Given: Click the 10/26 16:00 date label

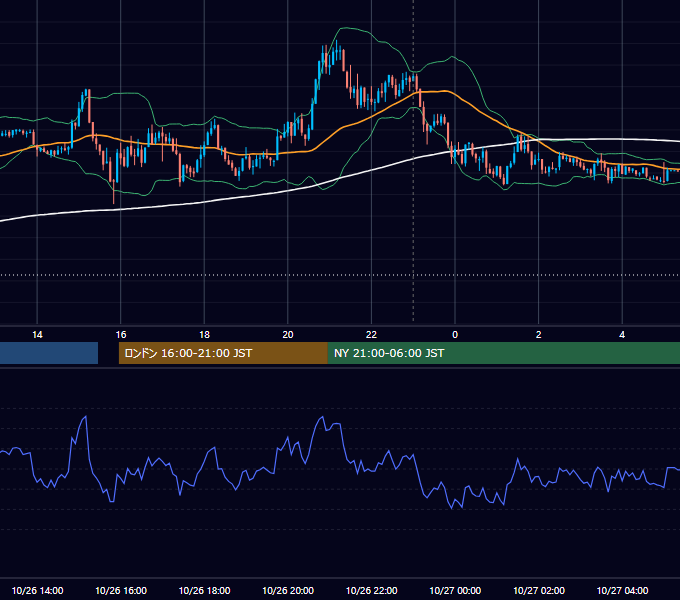Looking at the screenshot, I should (121, 590).
